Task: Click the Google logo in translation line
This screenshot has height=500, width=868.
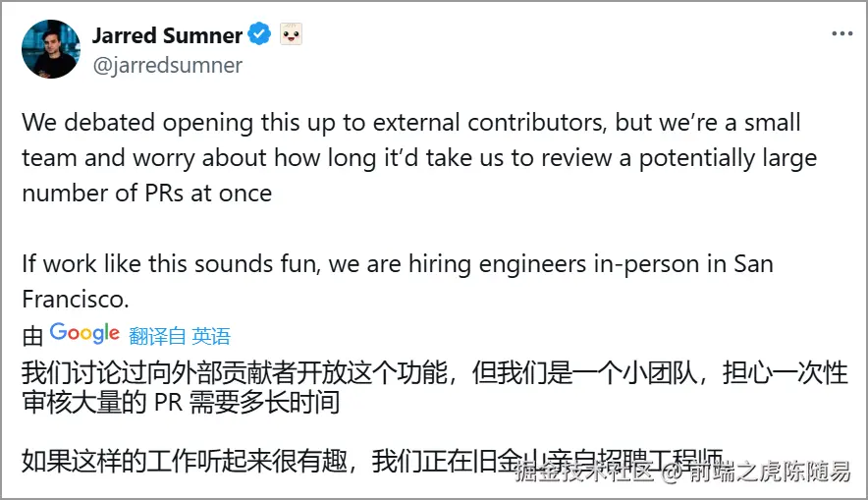Action: pos(84,334)
